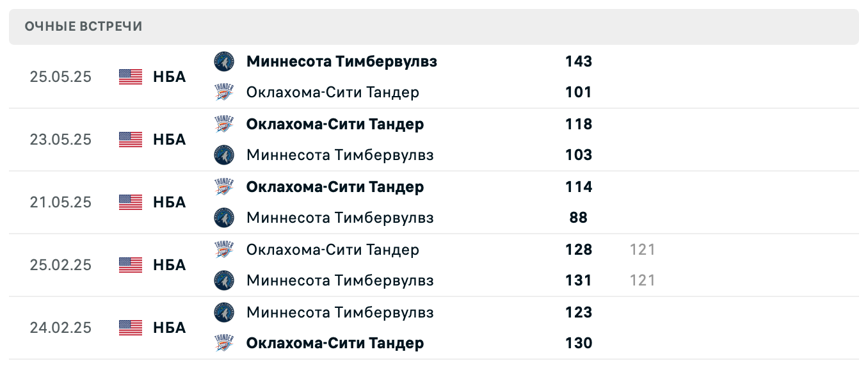Click the US flag beside date 25.05.25
Viewport: 868px width, 370px height.
click(131, 77)
